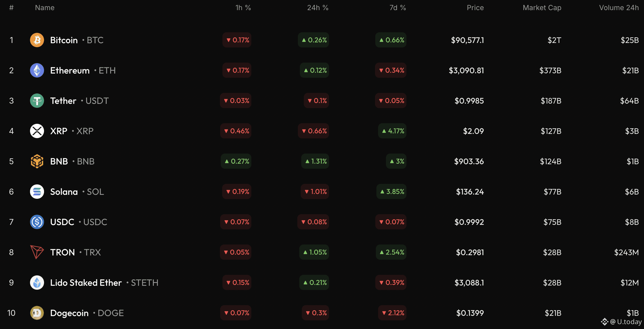
Task: Click the BNB logo icon
Action: (37, 161)
